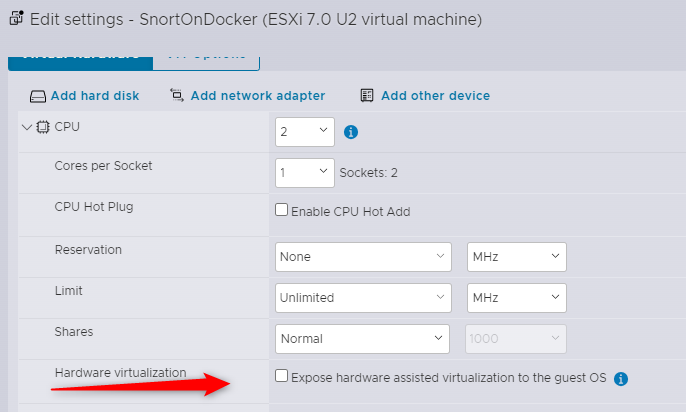Click the Add hard disk drive icon
This screenshot has height=412, width=686.
point(38,96)
